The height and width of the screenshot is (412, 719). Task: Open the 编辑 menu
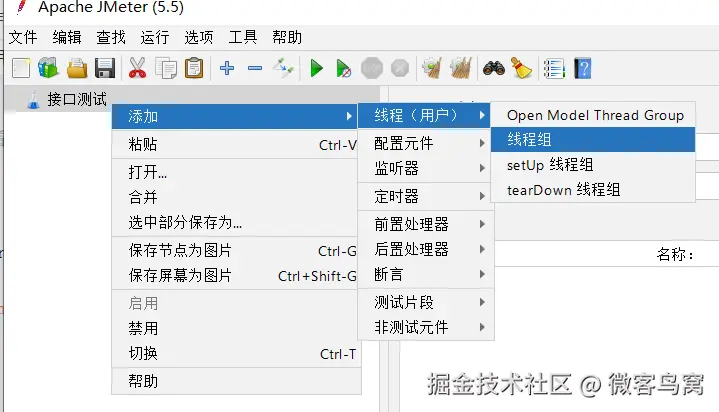(x=66, y=37)
